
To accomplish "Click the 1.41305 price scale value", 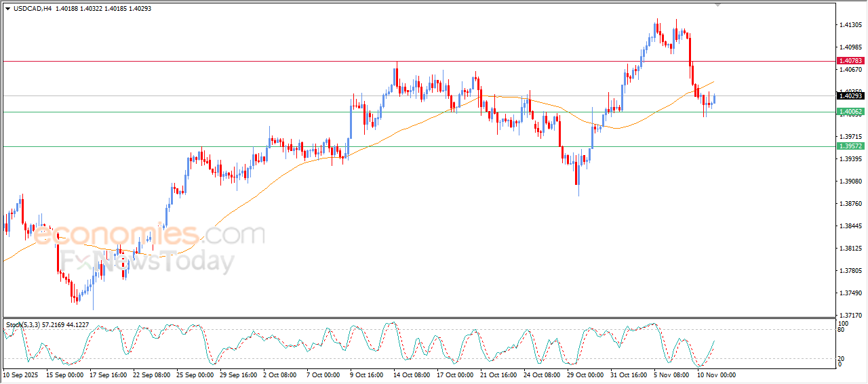I will pos(850,25).
